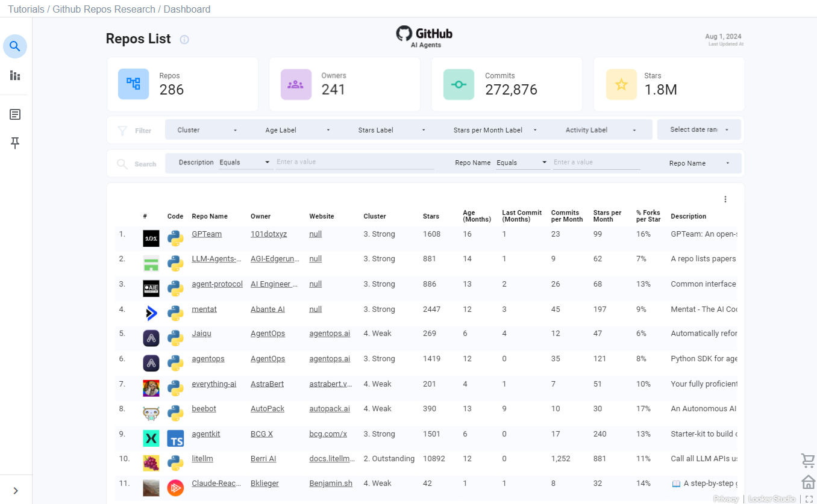
Task: Open the GPTeam repository link
Action: pos(207,234)
